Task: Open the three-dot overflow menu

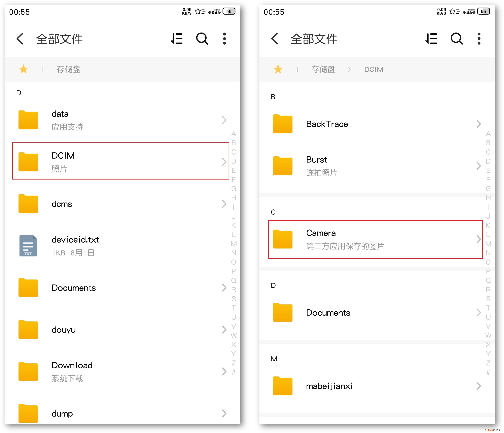Action: (x=224, y=38)
